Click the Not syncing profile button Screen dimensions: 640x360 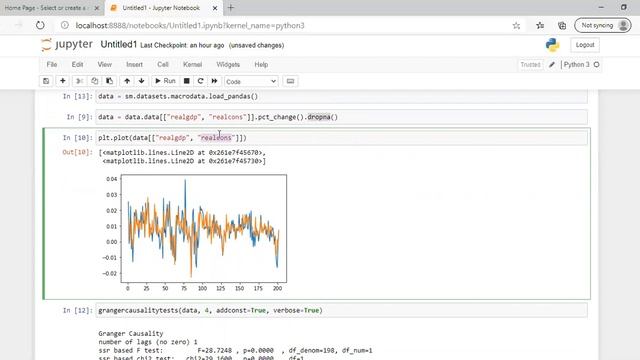pyautogui.click(x=603, y=25)
